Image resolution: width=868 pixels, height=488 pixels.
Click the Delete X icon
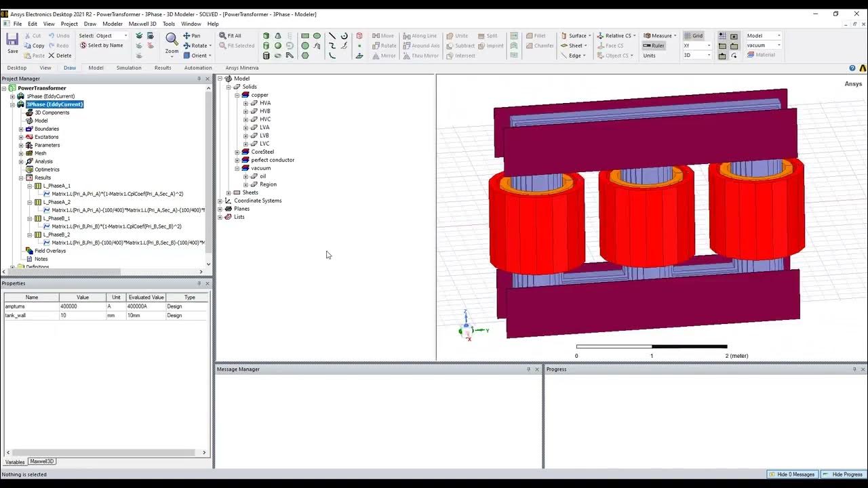52,56
